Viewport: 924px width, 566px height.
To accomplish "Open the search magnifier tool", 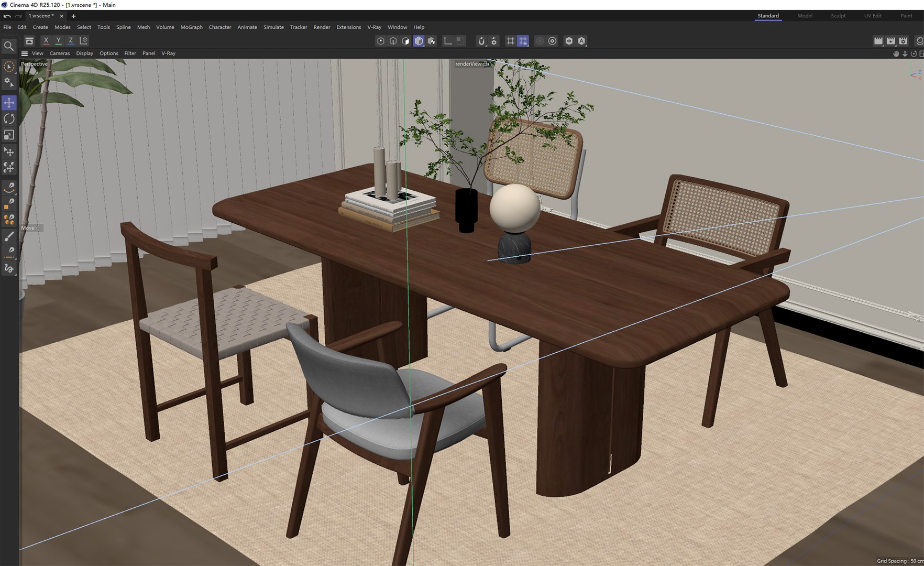I will tap(9, 46).
